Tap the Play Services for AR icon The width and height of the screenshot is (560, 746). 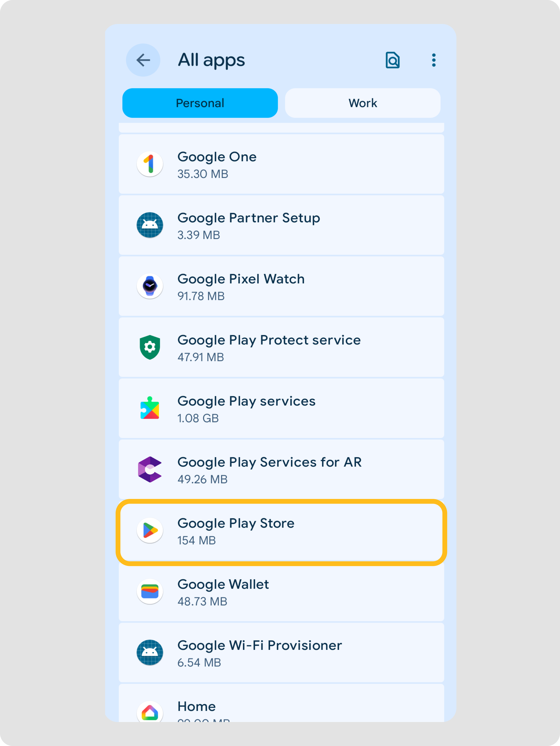point(150,469)
